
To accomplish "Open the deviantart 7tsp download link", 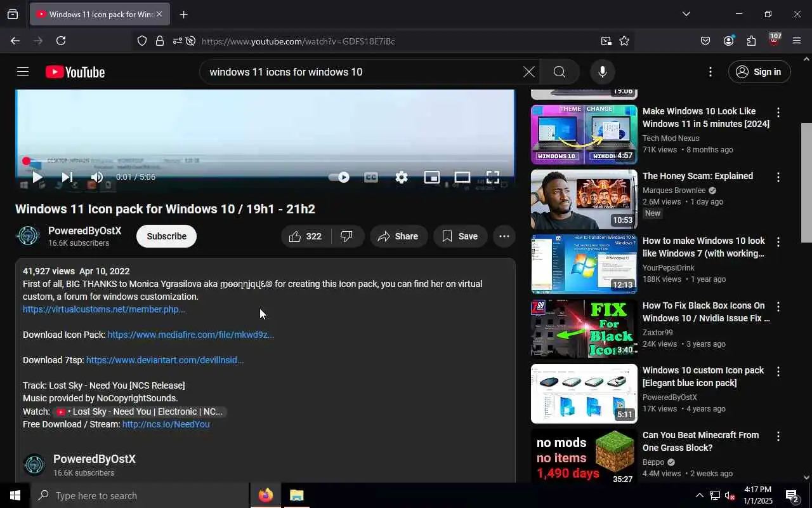I will pyautogui.click(x=165, y=360).
